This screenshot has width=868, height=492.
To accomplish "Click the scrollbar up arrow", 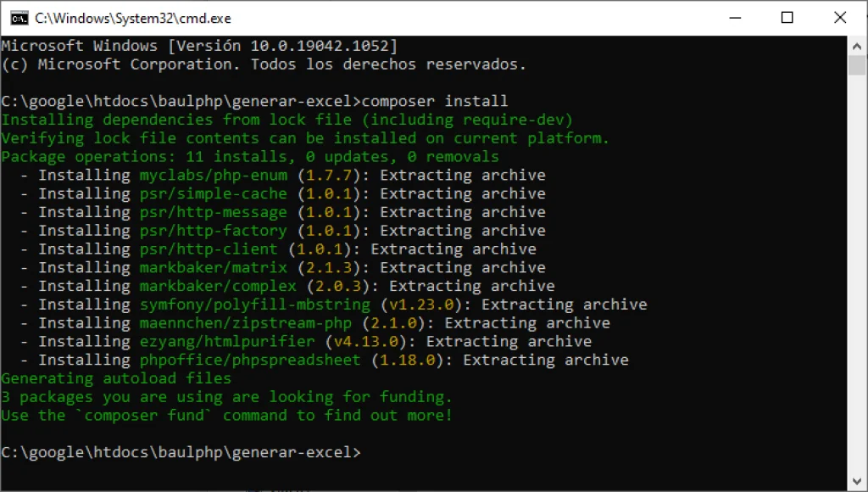I will (857, 47).
